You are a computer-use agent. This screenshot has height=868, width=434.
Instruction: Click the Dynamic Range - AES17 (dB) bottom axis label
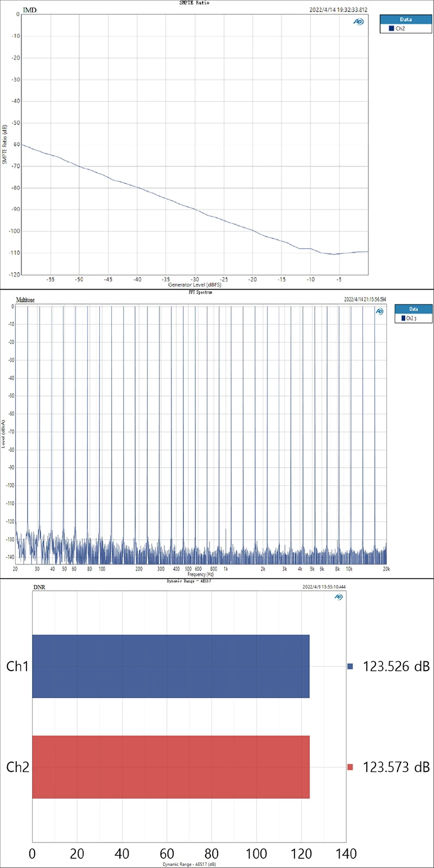coord(189,864)
